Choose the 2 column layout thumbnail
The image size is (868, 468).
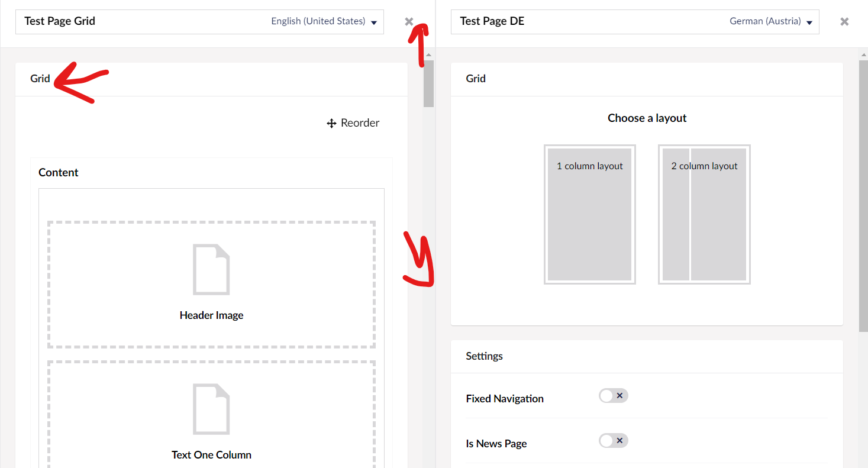pyautogui.click(x=704, y=214)
